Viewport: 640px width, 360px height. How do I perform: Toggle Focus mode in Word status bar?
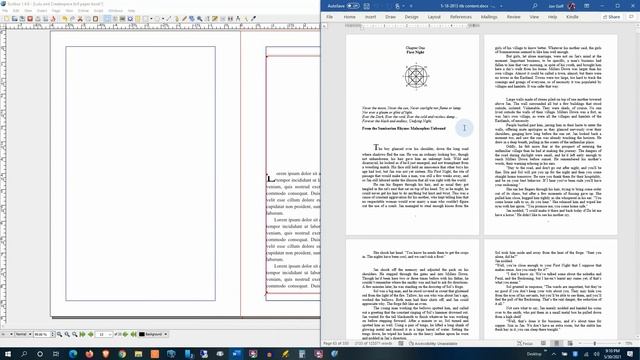tap(524, 343)
